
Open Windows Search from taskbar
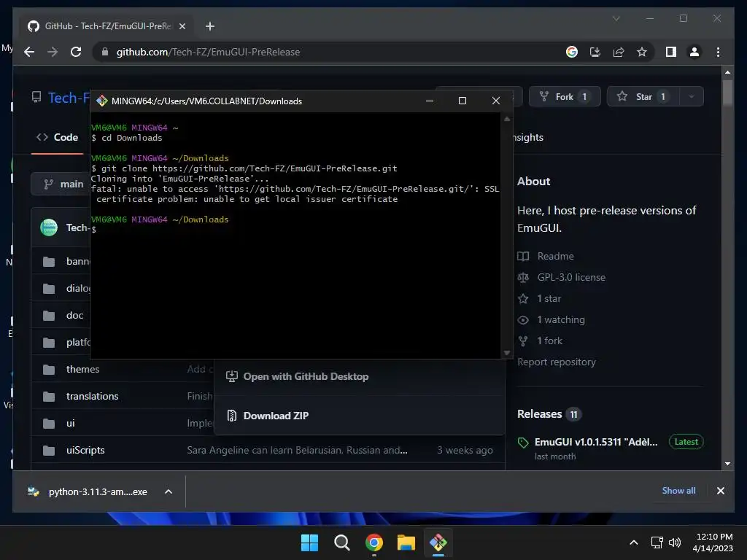(341, 542)
